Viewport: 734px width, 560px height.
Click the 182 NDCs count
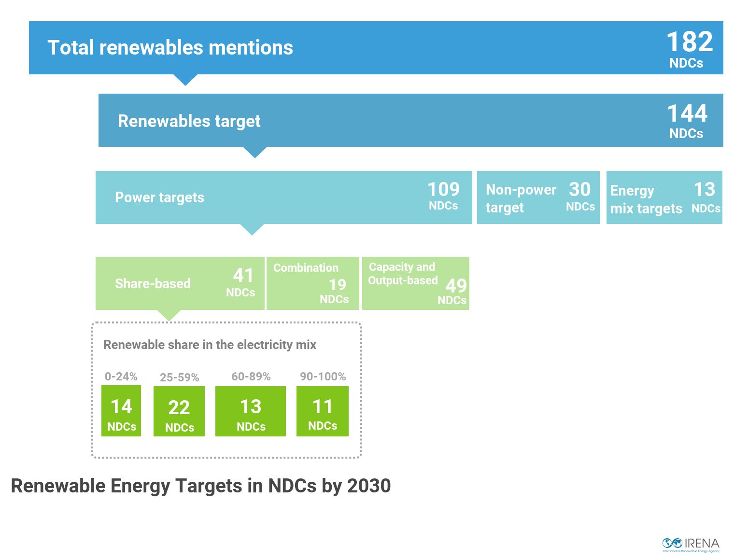click(x=689, y=49)
